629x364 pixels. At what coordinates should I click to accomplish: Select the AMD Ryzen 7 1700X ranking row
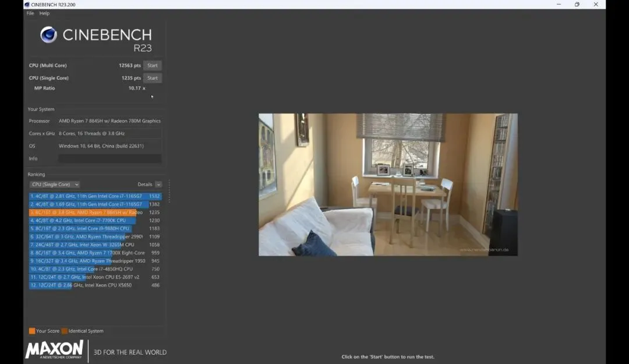(x=95, y=253)
